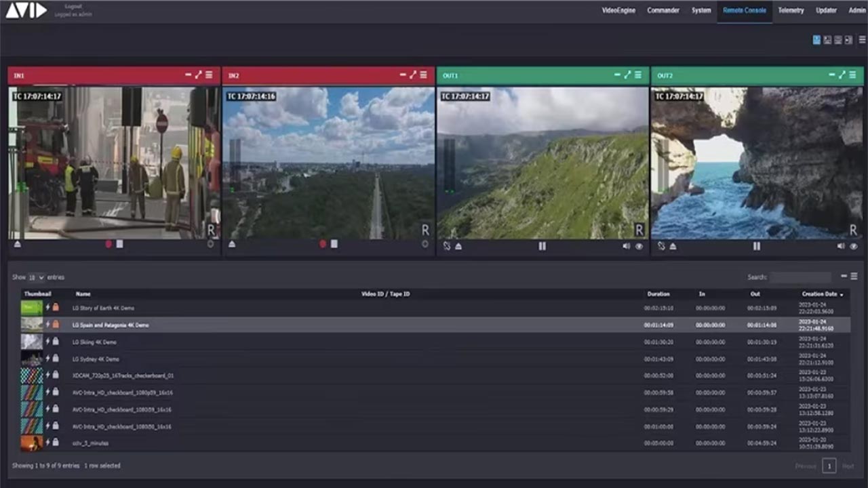Screen dimensions: 868x488
Task: Expand IN2 panel using the diagonal arrow
Action: 413,75
